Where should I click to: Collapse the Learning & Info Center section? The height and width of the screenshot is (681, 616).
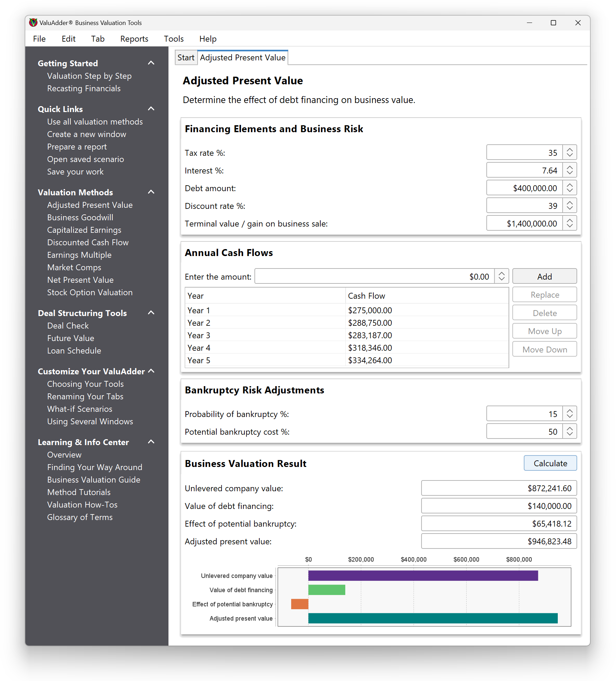[151, 442]
